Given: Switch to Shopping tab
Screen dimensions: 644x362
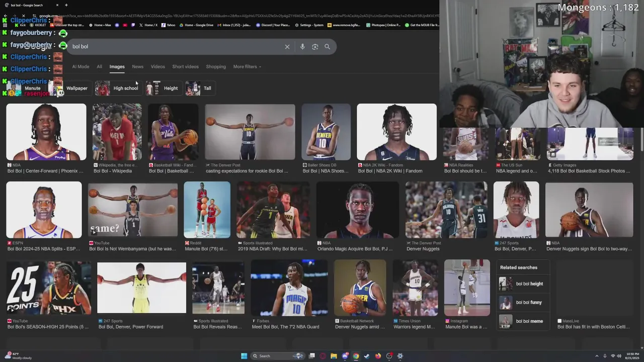Looking at the screenshot, I should (215, 67).
